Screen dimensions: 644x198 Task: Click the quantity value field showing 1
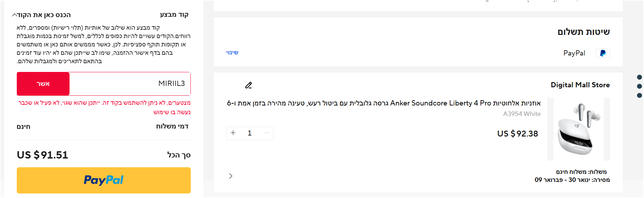tap(249, 133)
